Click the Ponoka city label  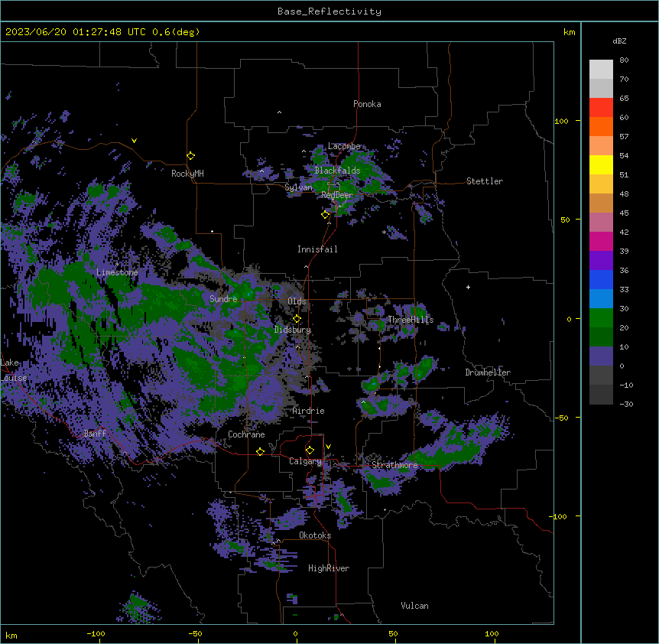tap(367, 104)
